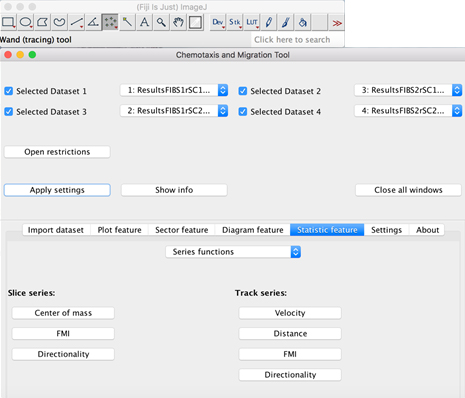Image resolution: width=465 pixels, height=398 pixels.
Task: Uncheck Selected Dataset 1 checkbox
Action: 9,91
